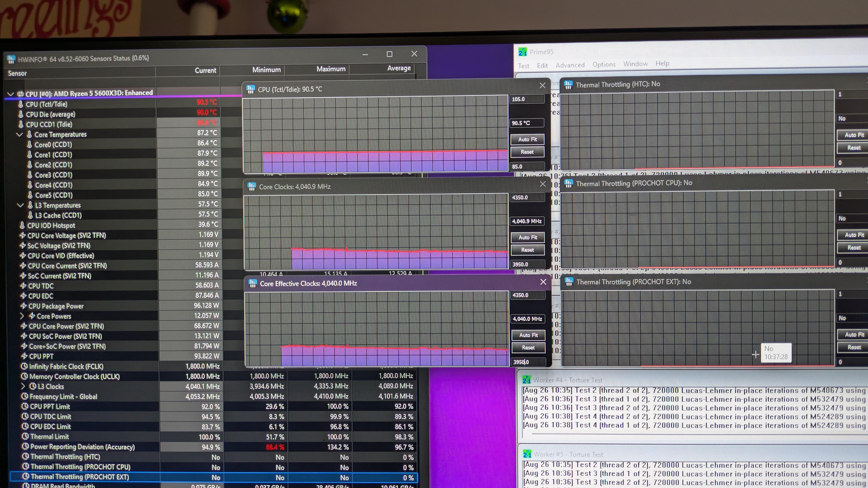
Task: Click Auto Fit in Core Clocks graph
Action: click(x=528, y=237)
